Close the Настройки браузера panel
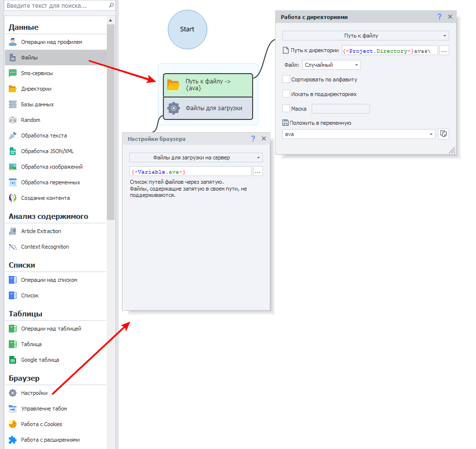 pos(264,138)
